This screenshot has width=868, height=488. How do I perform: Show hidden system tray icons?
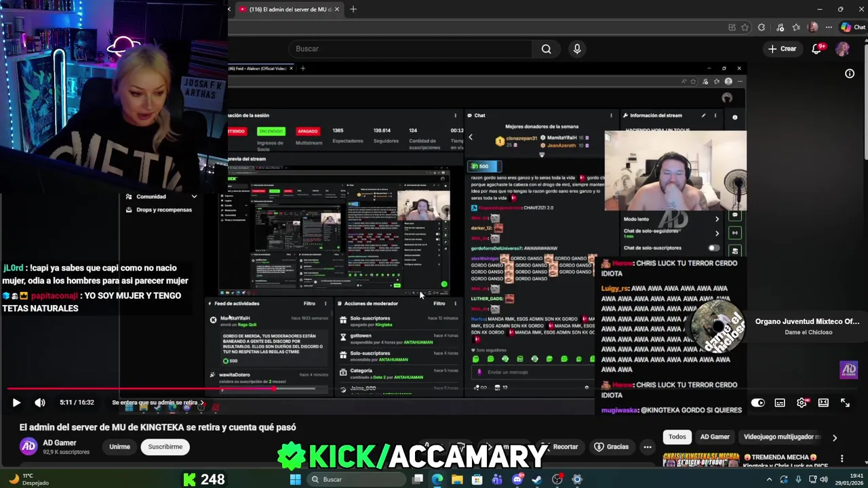[x=769, y=479]
